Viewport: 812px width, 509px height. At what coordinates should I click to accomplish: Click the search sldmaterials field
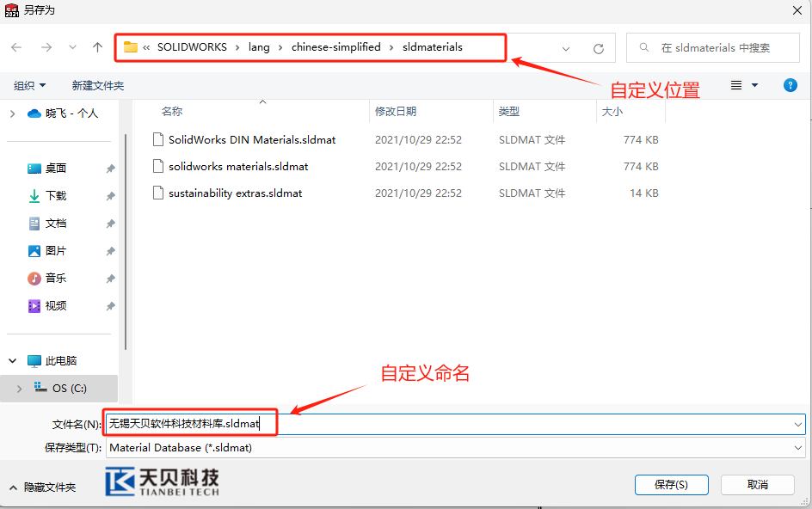click(x=712, y=47)
